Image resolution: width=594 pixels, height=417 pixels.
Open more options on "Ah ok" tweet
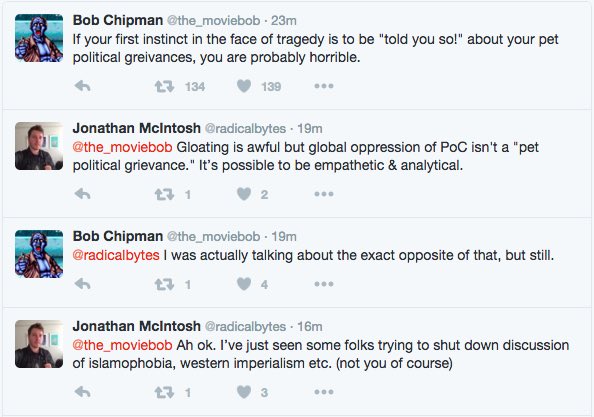point(324,392)
